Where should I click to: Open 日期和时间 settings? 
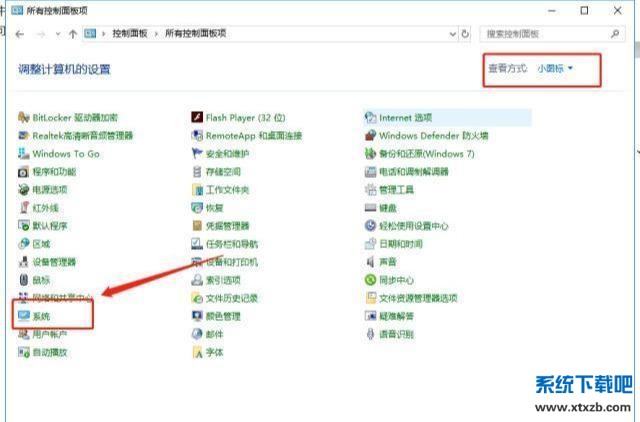(400, 244)
